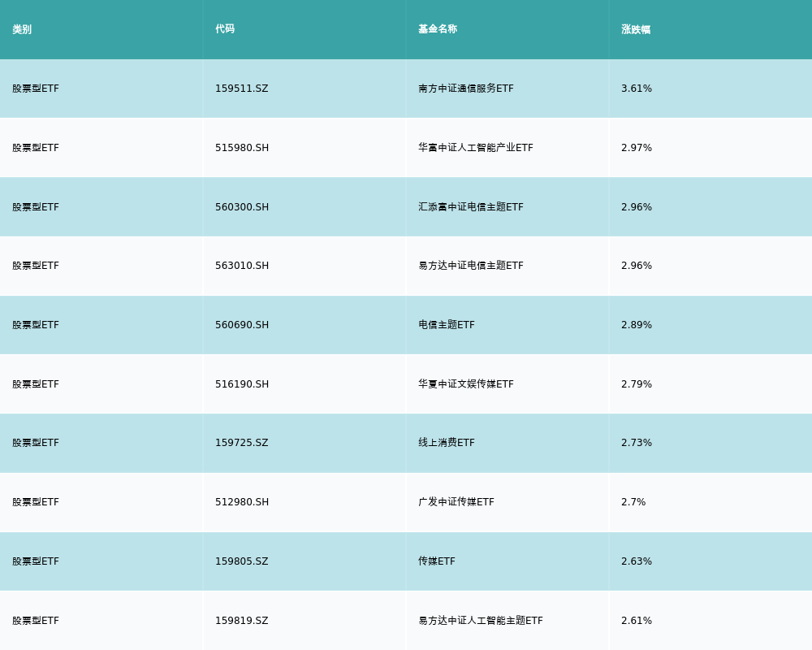Select fund code 159725.SZ
This screenshot has width=812, height=650.
242,443
